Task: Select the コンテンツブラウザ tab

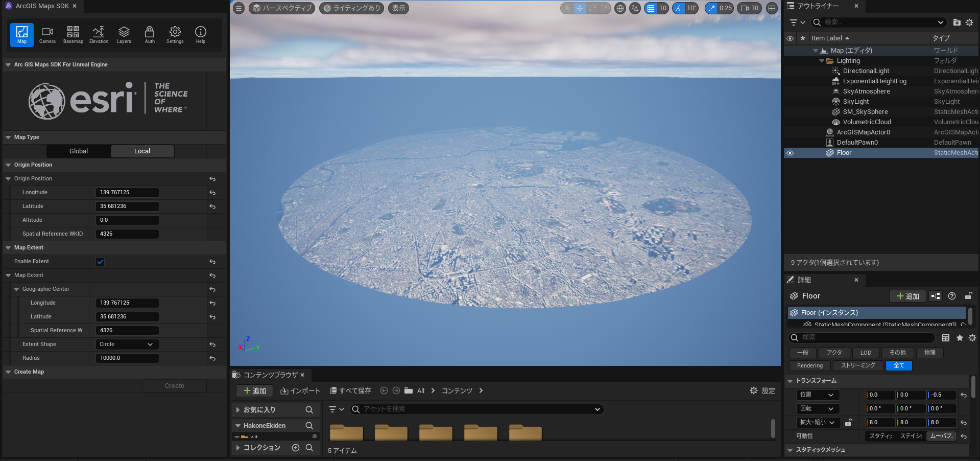Action: tap(270, 375)
